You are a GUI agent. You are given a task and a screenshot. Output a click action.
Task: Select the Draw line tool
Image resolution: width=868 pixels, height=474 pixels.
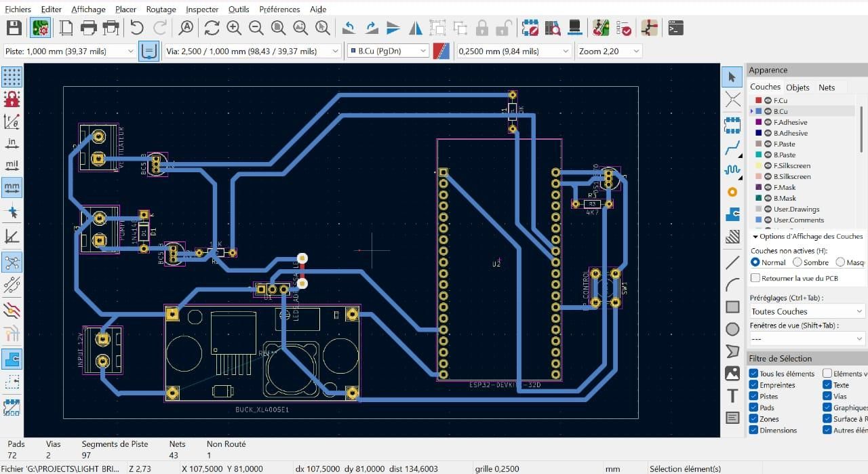point(732,262)
